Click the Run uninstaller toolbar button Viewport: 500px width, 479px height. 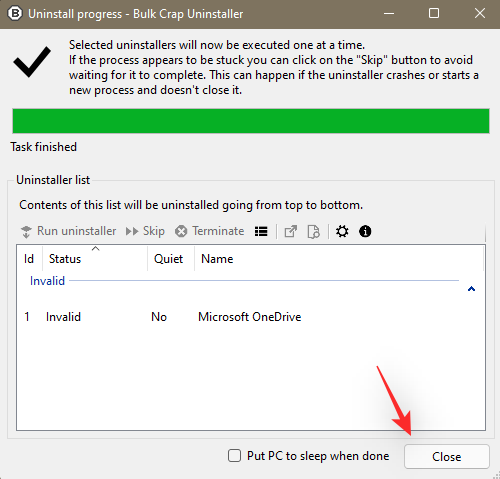pyautogui.click(x=68, y=231)
